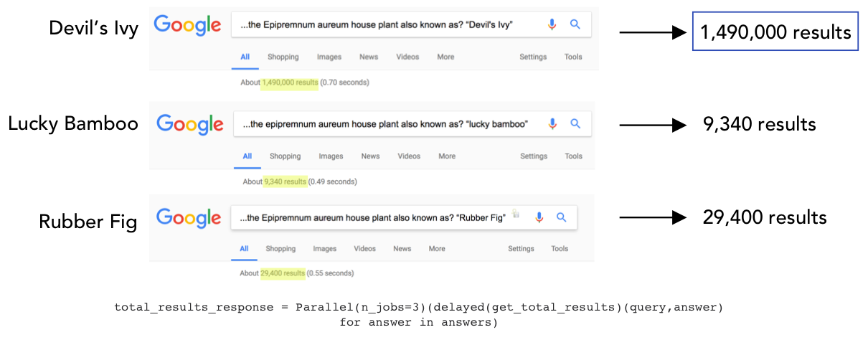Open Settings under lucky bamboo search

pyautogui.click(x=534, y=156)
